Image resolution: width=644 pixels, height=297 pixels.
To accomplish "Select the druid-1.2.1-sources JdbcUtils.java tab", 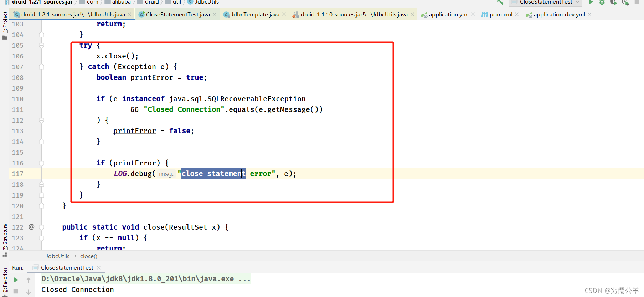I will (x=73, y=14).
